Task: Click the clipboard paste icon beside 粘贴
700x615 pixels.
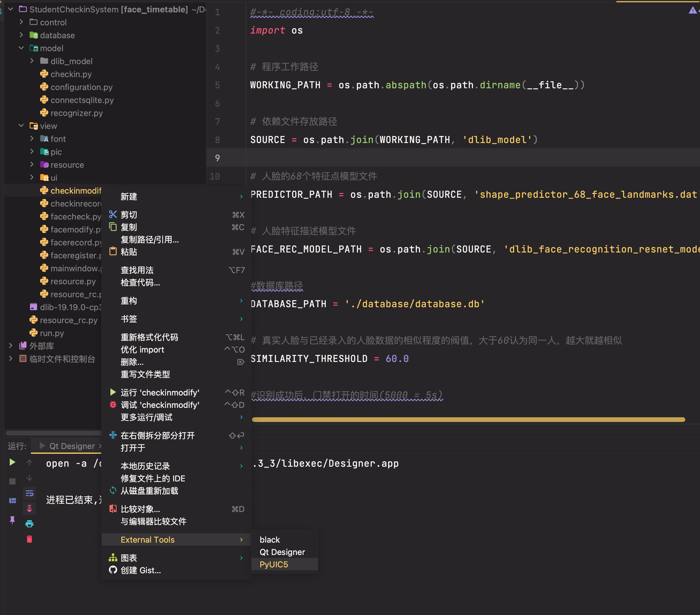Action: [113, 251]
